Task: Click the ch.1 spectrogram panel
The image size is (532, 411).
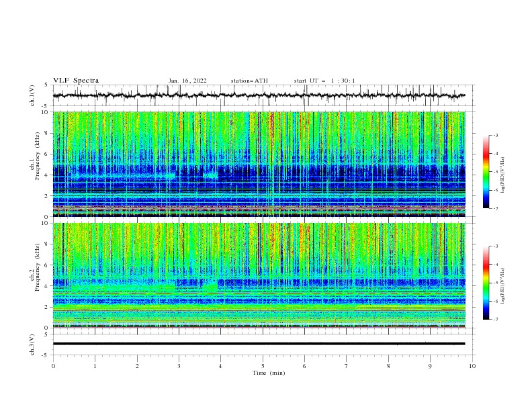Action: 259,164
